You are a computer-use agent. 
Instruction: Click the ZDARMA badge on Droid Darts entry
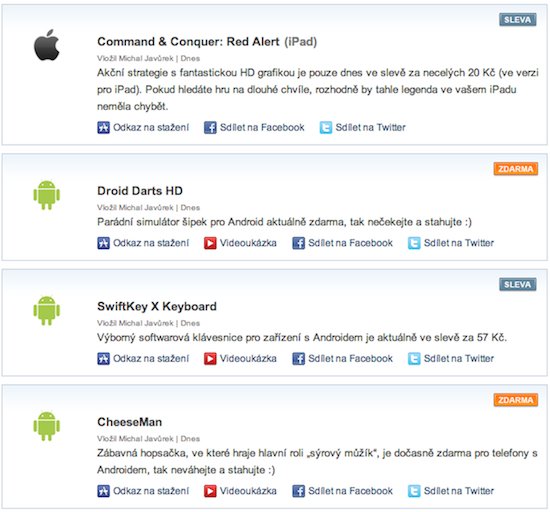[x=516, y=169]
